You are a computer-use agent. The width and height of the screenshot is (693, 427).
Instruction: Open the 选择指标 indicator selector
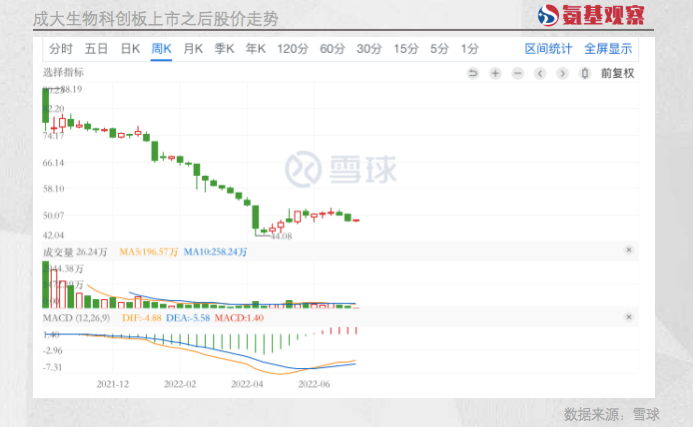[63, 73]
